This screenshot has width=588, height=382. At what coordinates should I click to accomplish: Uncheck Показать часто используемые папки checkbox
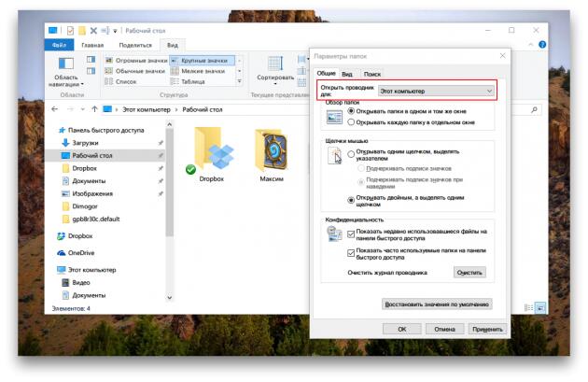coord(352,253)
